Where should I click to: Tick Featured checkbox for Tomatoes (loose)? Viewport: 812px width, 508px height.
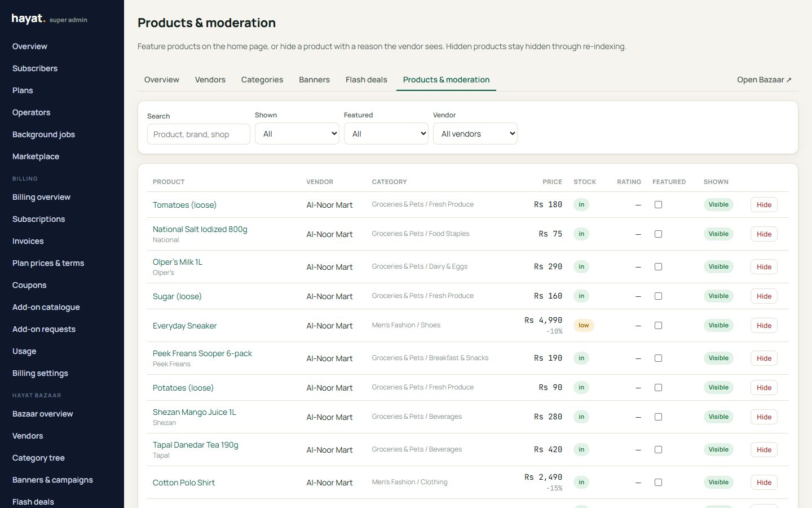[x=658, y=205]
